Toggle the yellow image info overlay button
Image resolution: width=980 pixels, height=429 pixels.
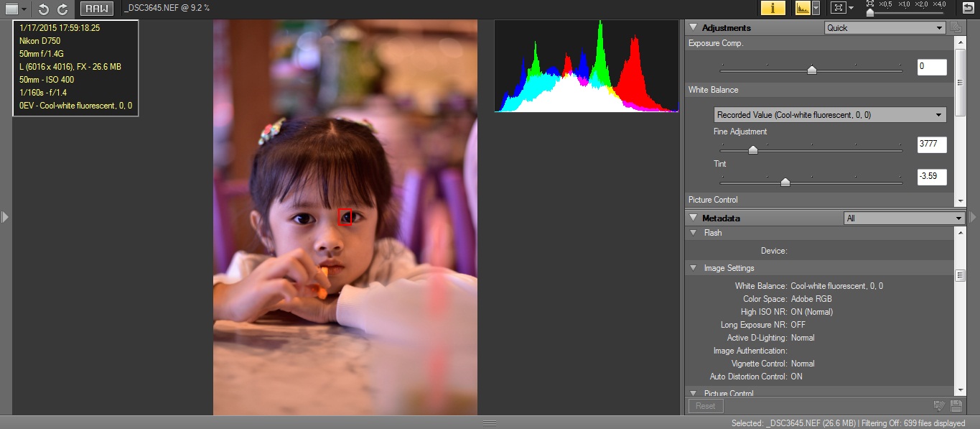pos(773,8)
